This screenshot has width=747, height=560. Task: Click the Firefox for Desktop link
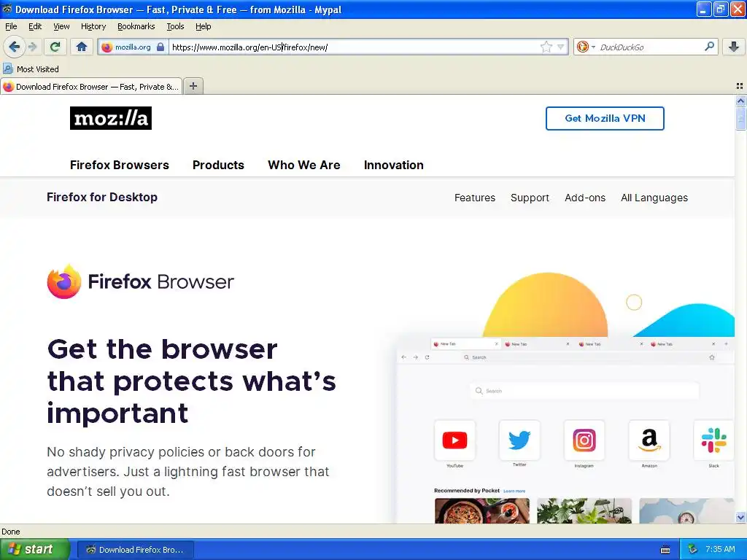pyautogui.click(x=102, y=197)
